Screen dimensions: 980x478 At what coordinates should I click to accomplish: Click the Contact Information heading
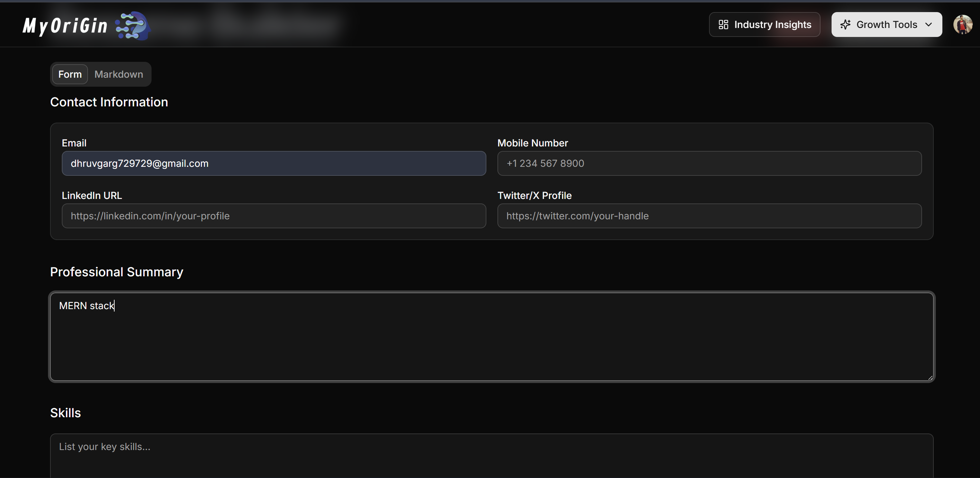[109, 102]
